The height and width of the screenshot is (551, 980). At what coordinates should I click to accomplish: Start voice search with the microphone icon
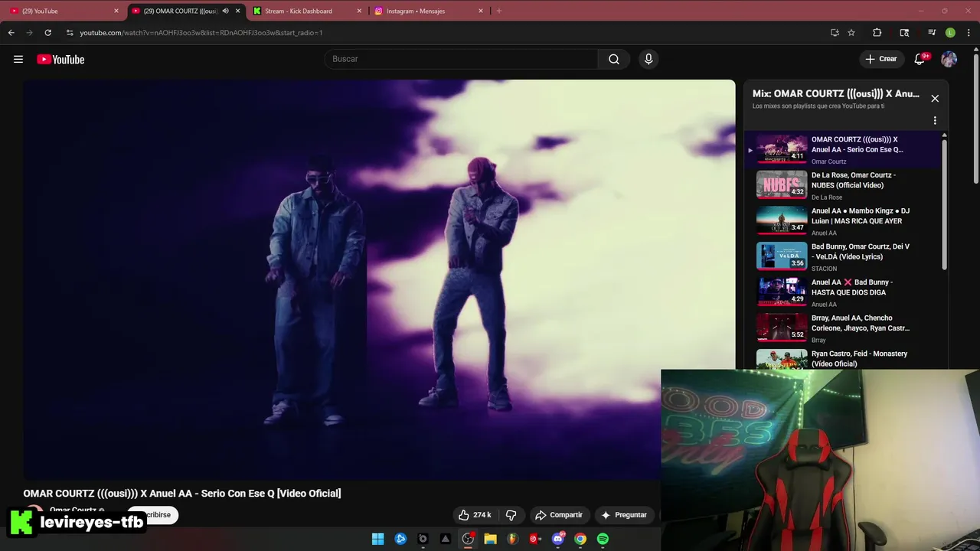pos(648,59)
